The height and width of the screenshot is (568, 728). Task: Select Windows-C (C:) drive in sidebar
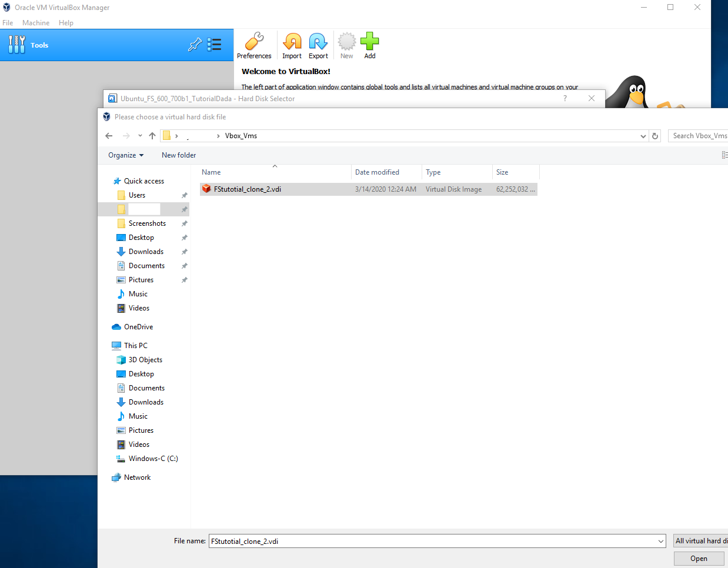pyautogui.click(x=153, y=459)
